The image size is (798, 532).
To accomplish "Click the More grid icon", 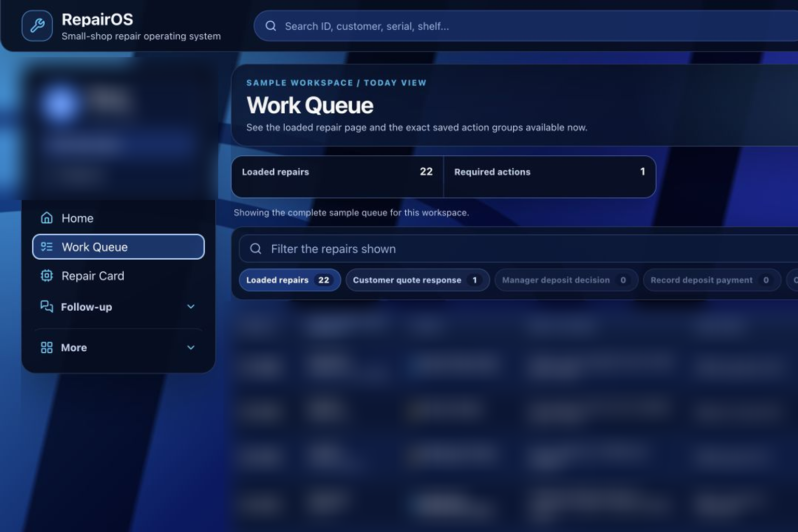I will (47, 348).
